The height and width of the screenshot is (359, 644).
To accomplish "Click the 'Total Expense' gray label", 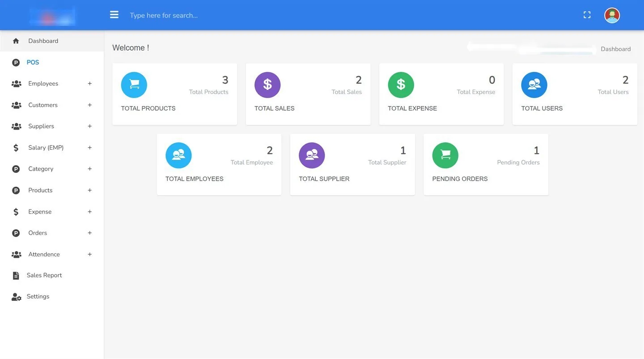I will click(x=476, y=92).
